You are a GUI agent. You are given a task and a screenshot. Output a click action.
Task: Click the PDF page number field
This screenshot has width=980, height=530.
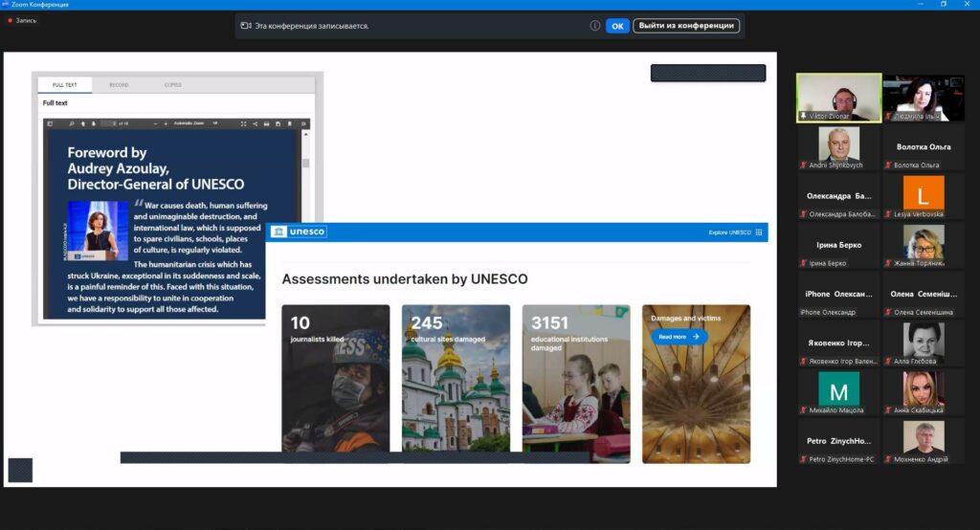tap(109, 123)
